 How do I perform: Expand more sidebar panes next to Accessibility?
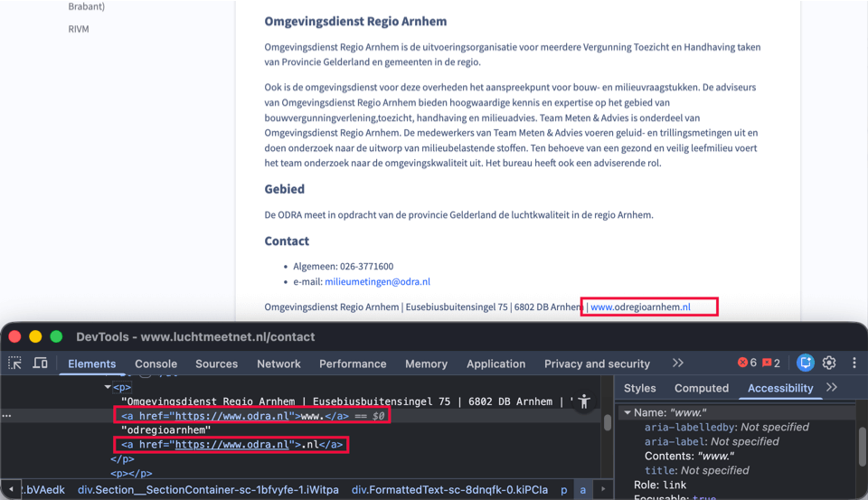[832, 387]
